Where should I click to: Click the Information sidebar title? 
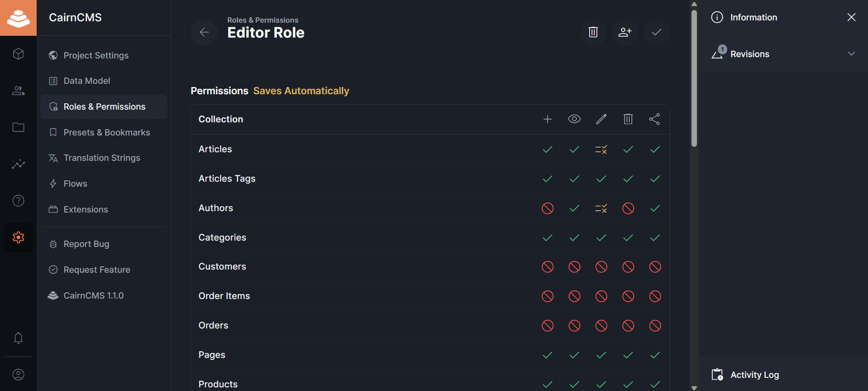pyautogui.click(x=754, y=17)
